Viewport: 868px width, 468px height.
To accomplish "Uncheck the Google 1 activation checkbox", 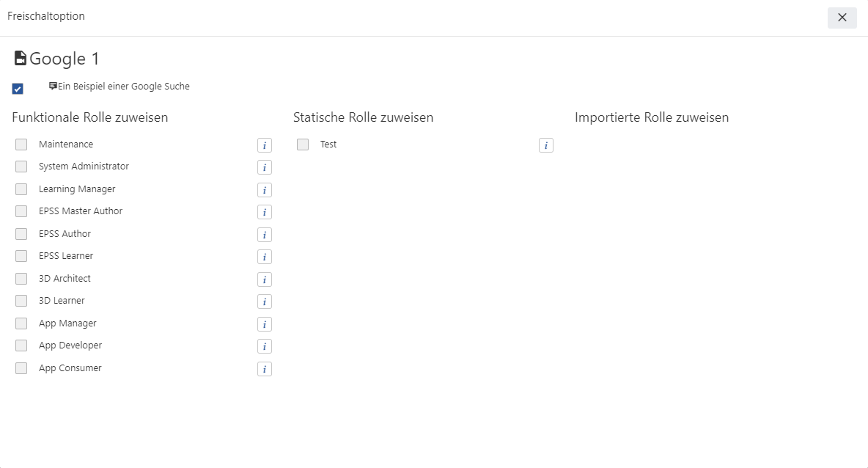I will [18, 89].
